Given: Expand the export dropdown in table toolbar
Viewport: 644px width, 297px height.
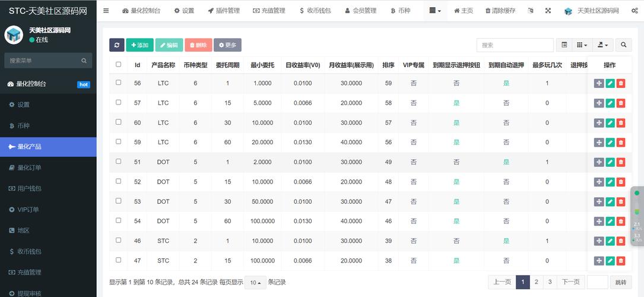Looking at the screenshot, I should coord(604,45).
